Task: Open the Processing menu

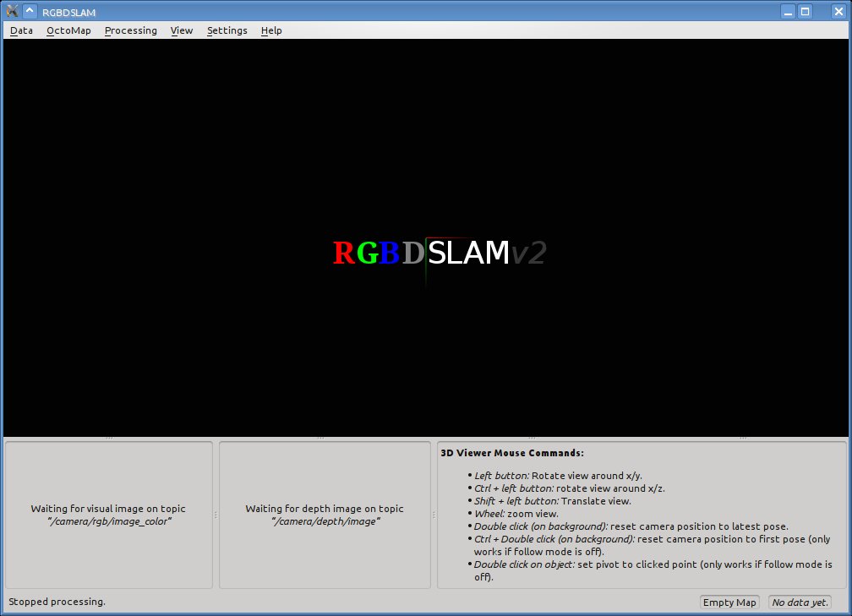Action: (x=130, y=30)
